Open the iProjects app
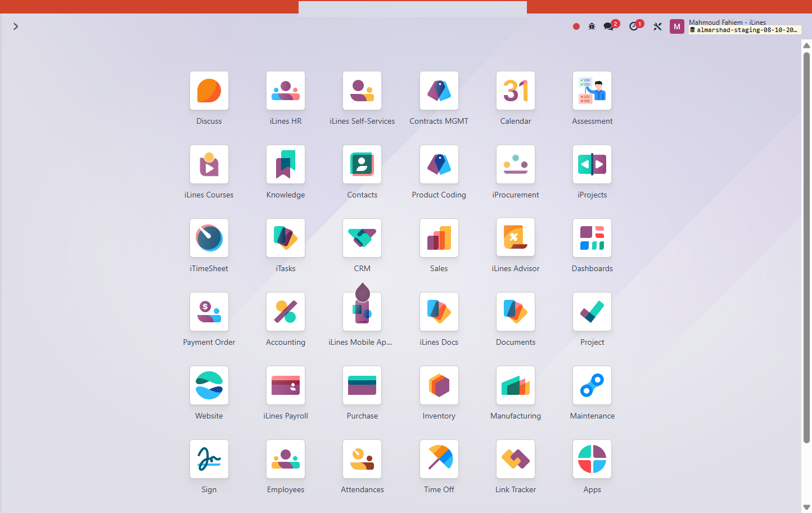This screenshot has height=513, width=812. pyautogui.click(x=592, y=164)
